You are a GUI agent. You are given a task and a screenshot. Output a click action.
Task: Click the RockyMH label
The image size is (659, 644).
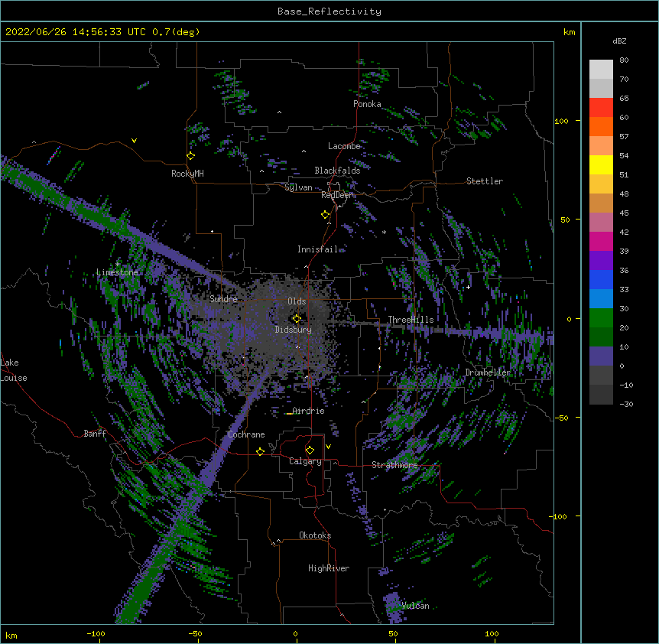tap(187, 174)
